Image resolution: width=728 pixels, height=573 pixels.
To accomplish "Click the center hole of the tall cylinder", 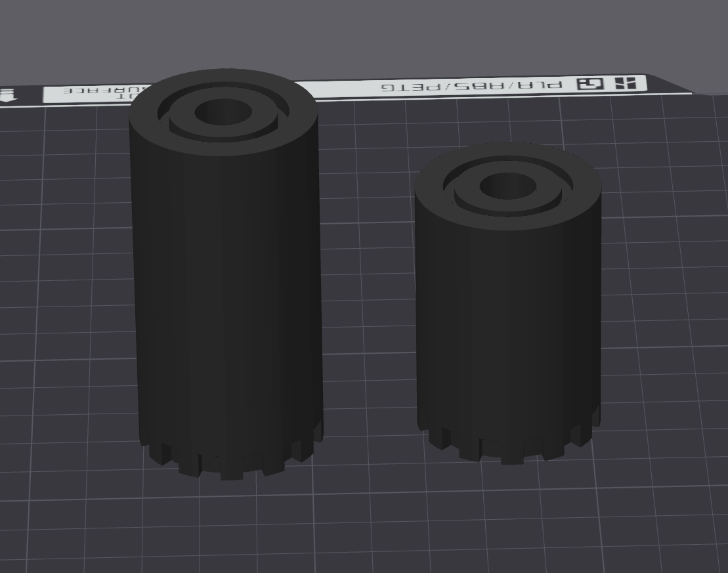I will 223,112.
